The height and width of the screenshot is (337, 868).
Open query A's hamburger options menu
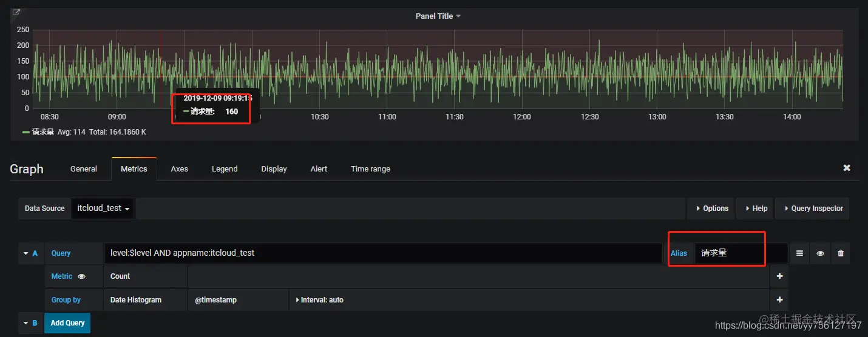tap(799, 253)
